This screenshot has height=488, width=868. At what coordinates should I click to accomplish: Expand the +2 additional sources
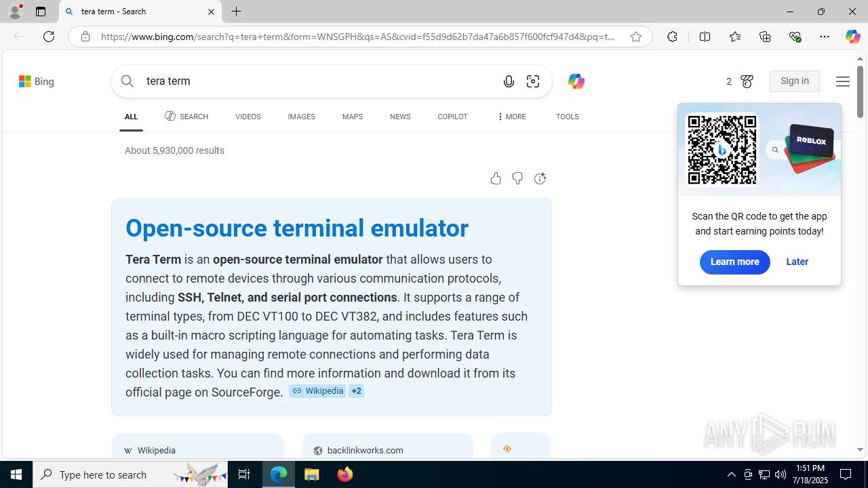coord(356,391)
